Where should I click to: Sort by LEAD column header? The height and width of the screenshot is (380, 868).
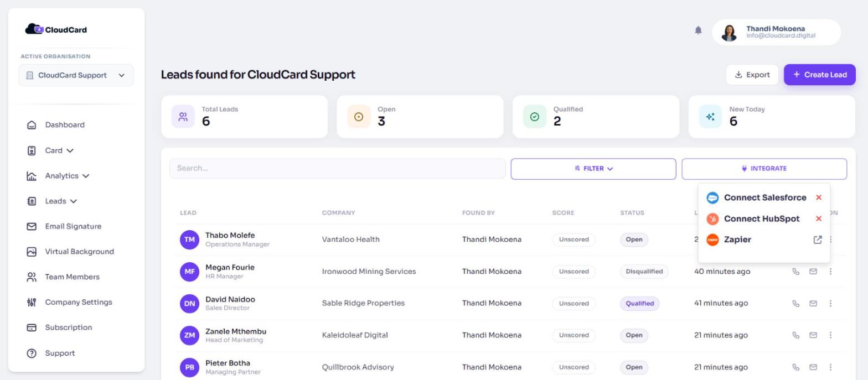[x=188, y=213]
